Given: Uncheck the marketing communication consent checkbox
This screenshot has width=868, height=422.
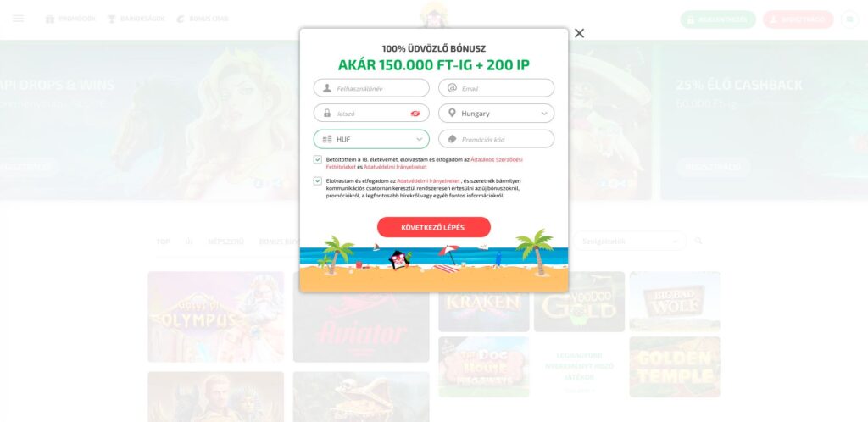Looking at the screenshot, I should [x=318, y=180].
